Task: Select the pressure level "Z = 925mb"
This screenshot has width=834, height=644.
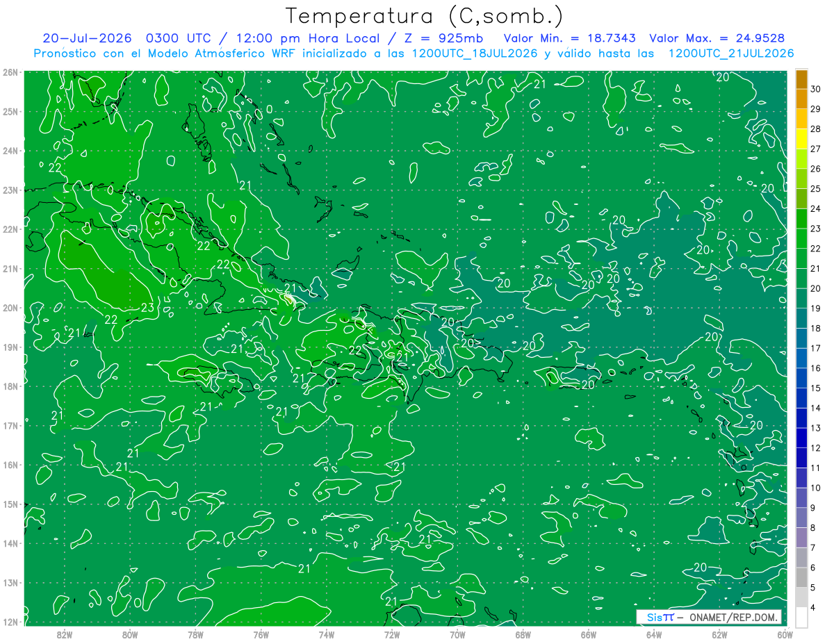Action: (443, 38)
